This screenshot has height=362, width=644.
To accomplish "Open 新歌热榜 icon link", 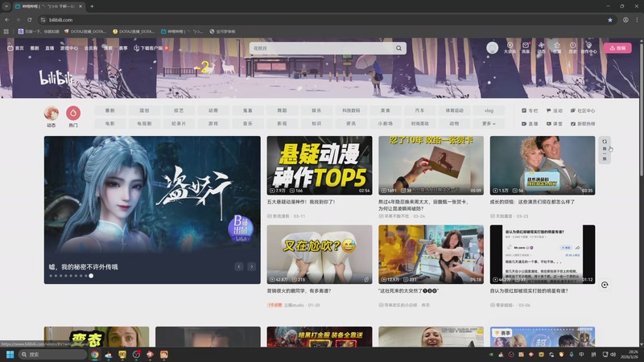I will click(x=582, y=124).
